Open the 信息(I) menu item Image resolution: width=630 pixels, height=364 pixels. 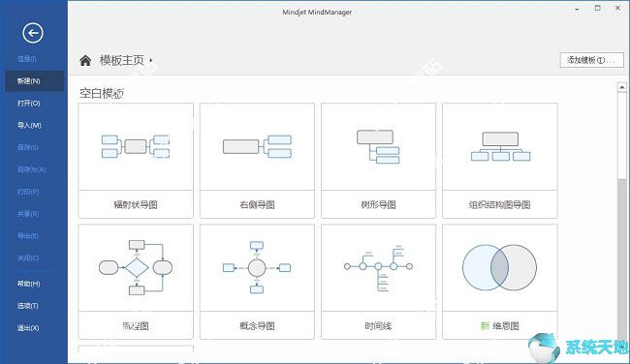tap(27, 59)
